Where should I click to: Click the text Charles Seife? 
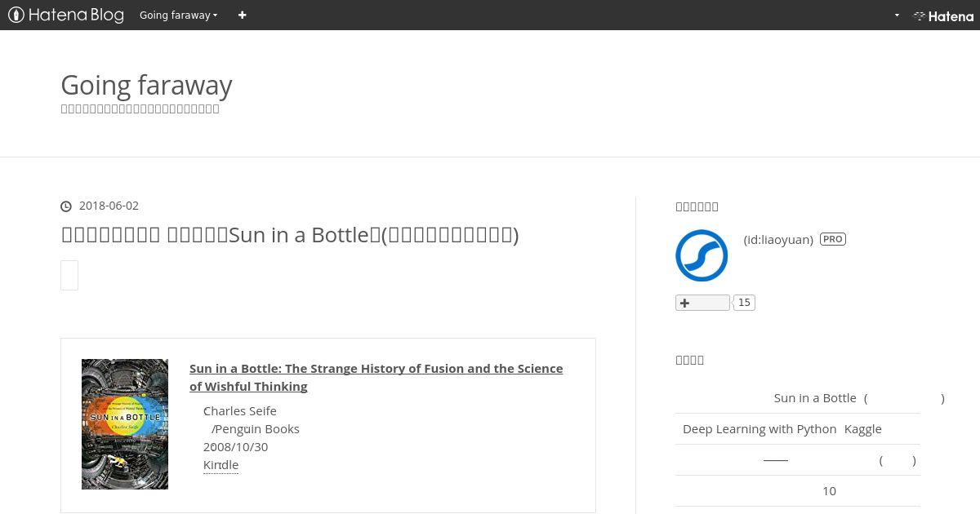(x=240, y=410)
